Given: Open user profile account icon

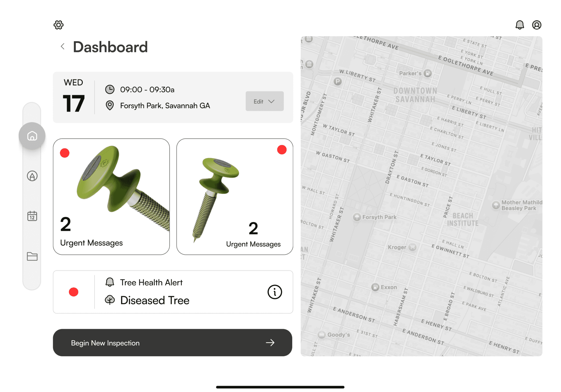Looking at the screenshot, I should pyautogui.click(x=536, y=25).
